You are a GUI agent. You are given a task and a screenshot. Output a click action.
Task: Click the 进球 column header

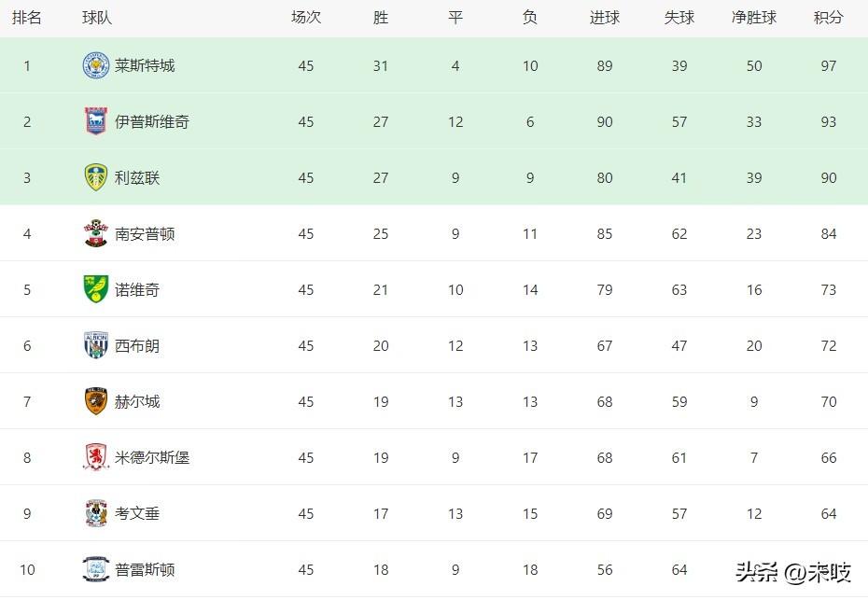[x=605, y=18]
